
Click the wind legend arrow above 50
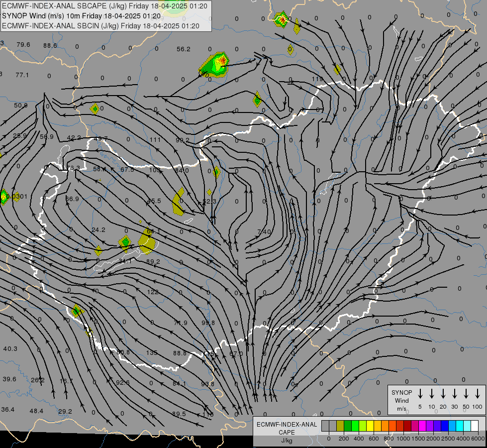tap(466, 393)
